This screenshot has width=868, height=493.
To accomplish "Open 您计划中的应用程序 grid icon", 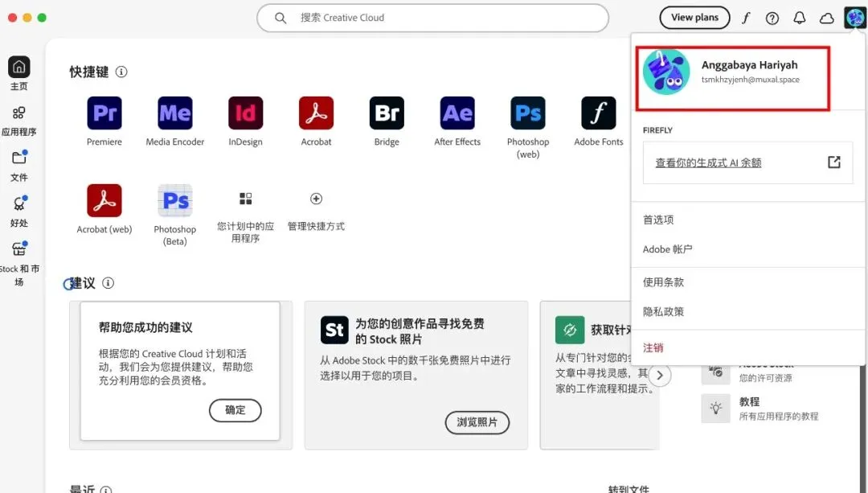I will click(x=245, y=199).
